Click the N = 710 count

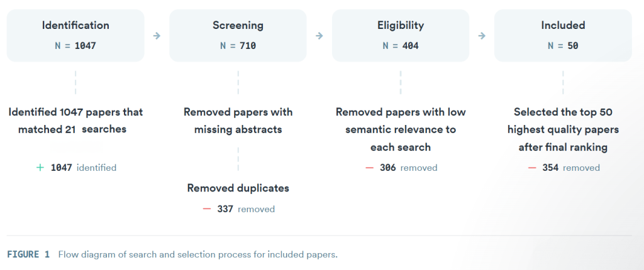[x=238, y=46]
